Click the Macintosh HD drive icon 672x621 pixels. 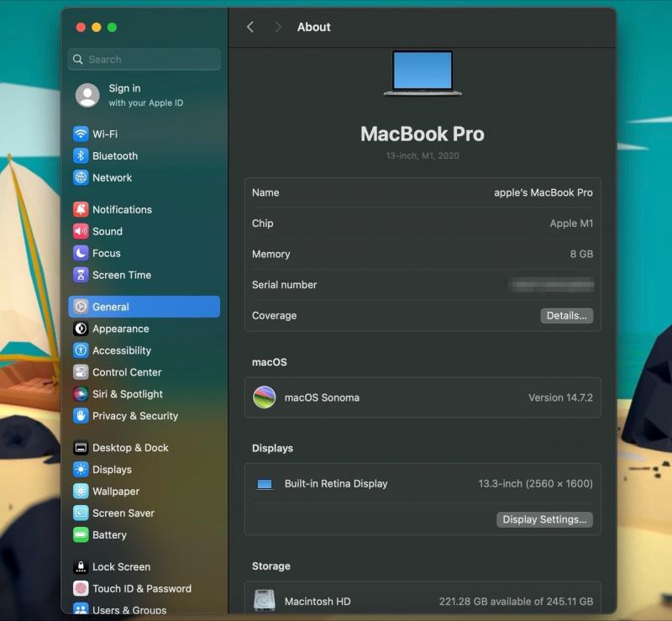pos(264,600)
